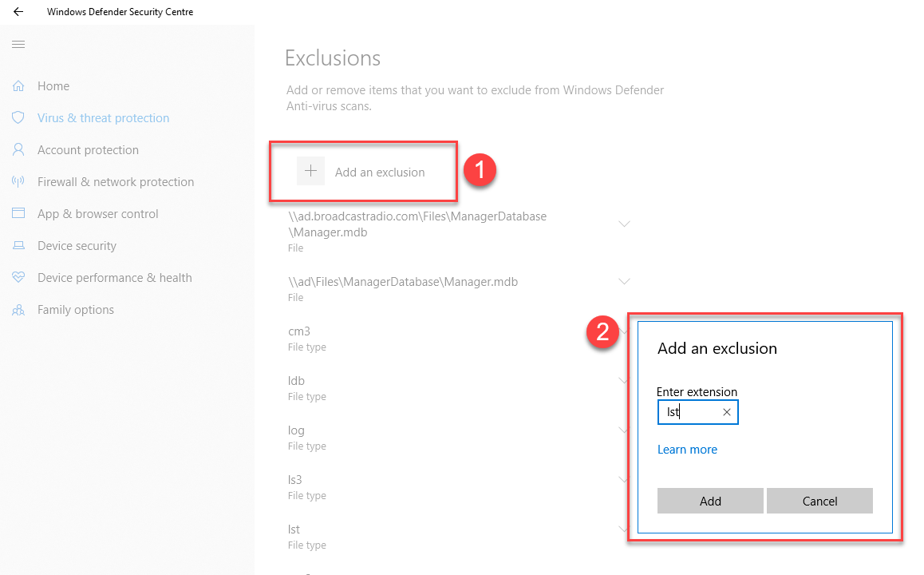This screenshot has width=924, height=575.
Task: Click the Account protection person icon
Action: tap(18, 150)
